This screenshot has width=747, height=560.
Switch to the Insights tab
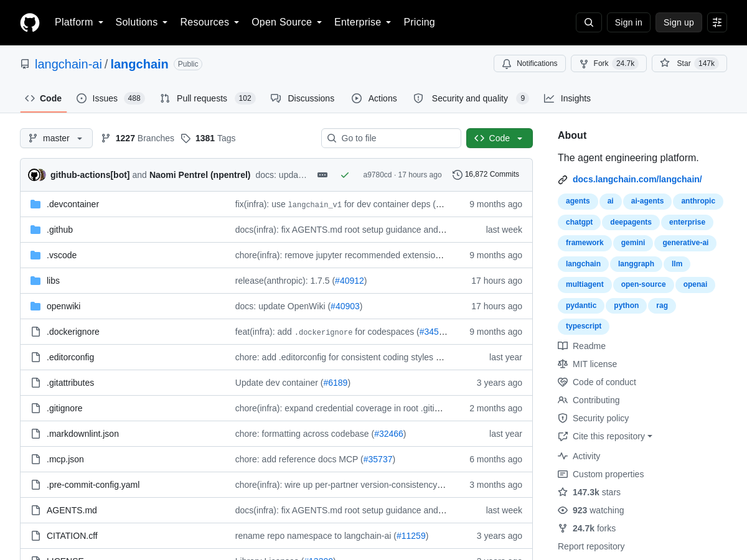567,98
